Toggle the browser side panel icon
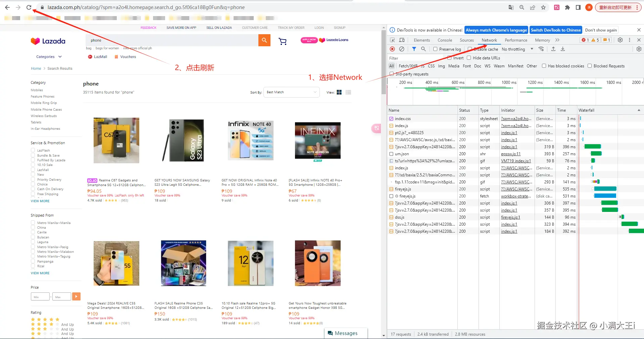Viewport: 644px width, 339px height. point(578,7)
